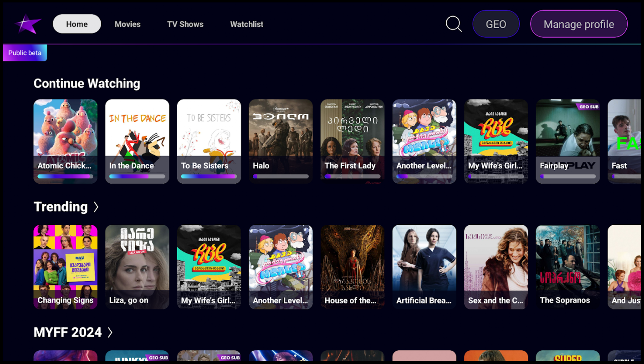Open House of the Dragon card

pyautogui.click(x=353, y=267)
